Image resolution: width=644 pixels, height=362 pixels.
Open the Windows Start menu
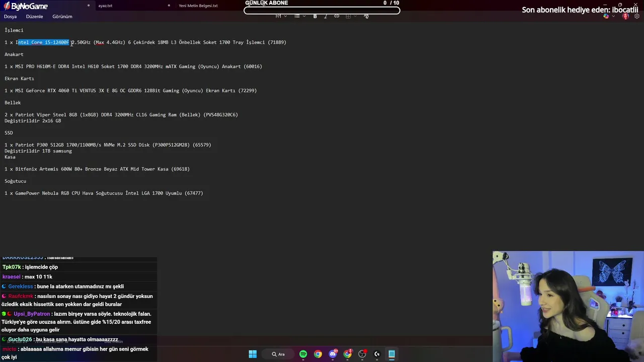(253, 354)
